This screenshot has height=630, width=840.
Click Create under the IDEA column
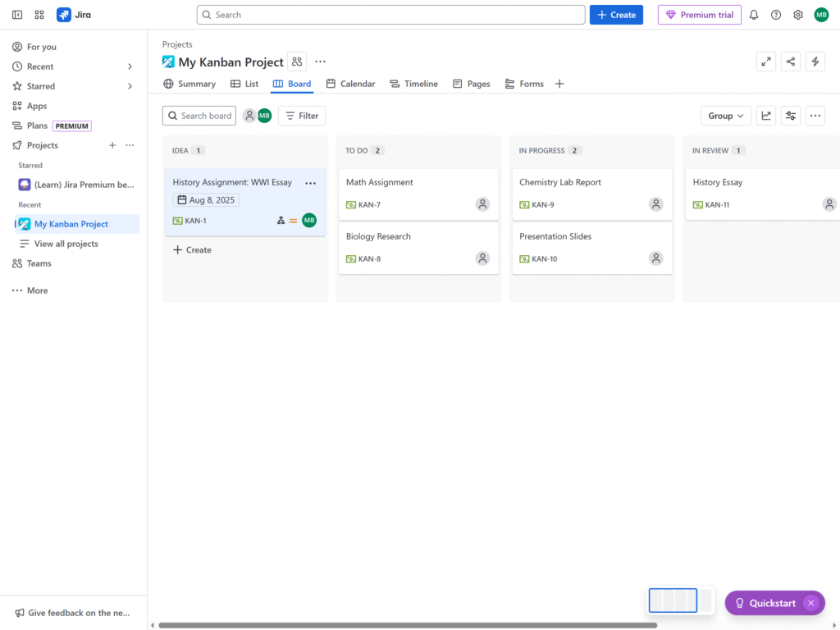click(192, 249)
